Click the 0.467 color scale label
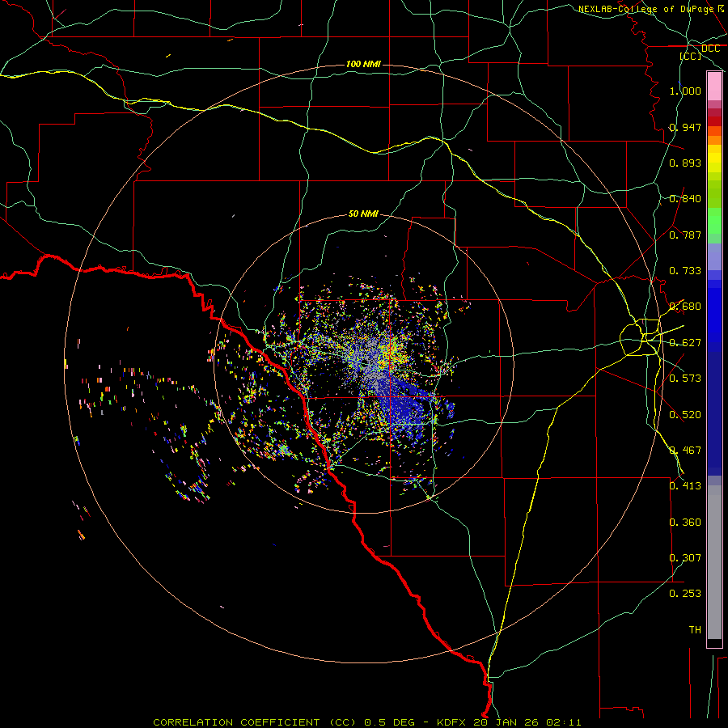728x728 pixels. click(685, 451)
